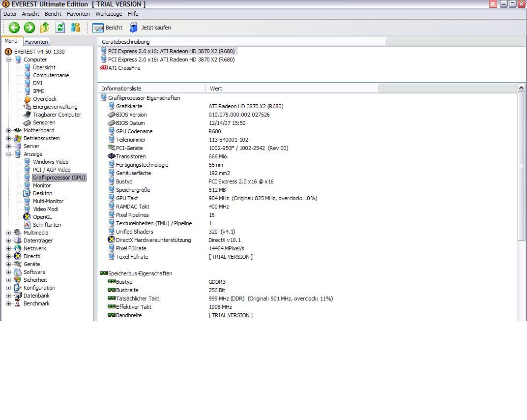Screen dimensions: 527x420
Task: Click the Tatsächlicher Takt row label
Action: 138,299
